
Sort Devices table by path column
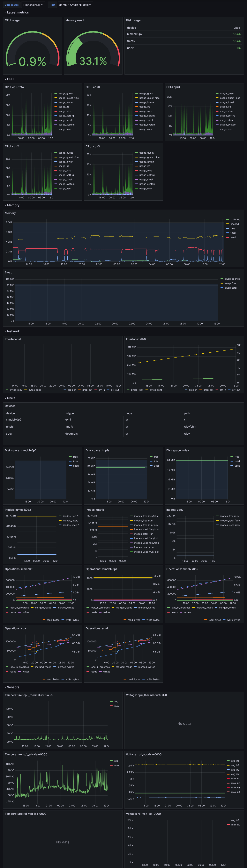point(187,413)
